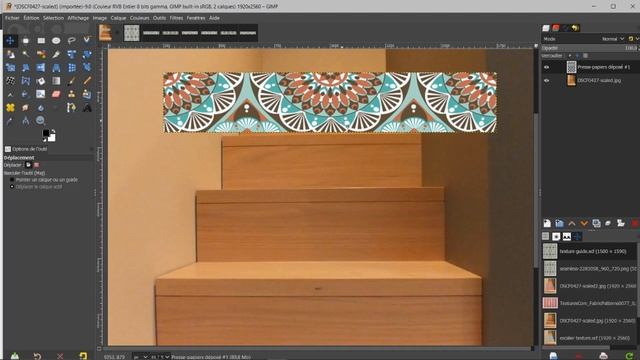Select the Free Select lasso tool

coord(71,40)
